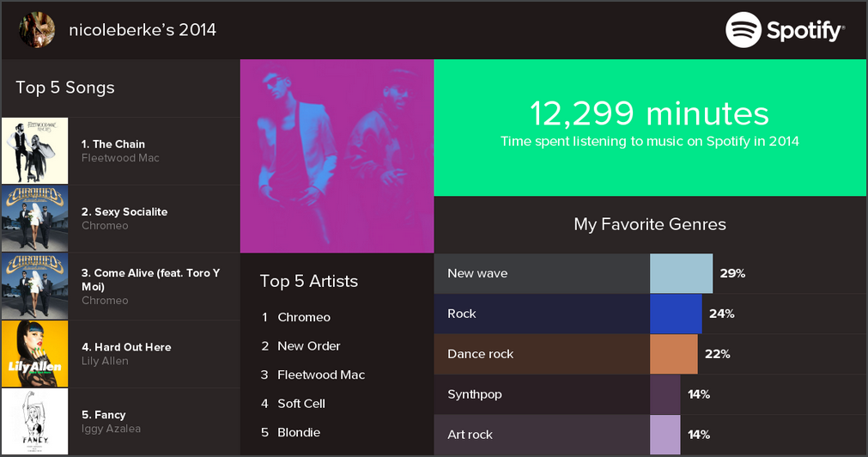The height and width of the screenshot is (457, 868).
Task: Select the 'Fleetwood Mac' artist name under The Chain
Action: 120,158
